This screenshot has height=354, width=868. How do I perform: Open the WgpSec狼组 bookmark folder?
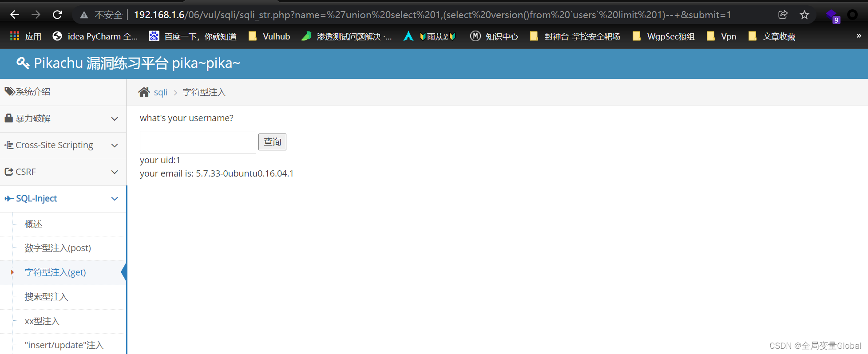click(663, 36)
